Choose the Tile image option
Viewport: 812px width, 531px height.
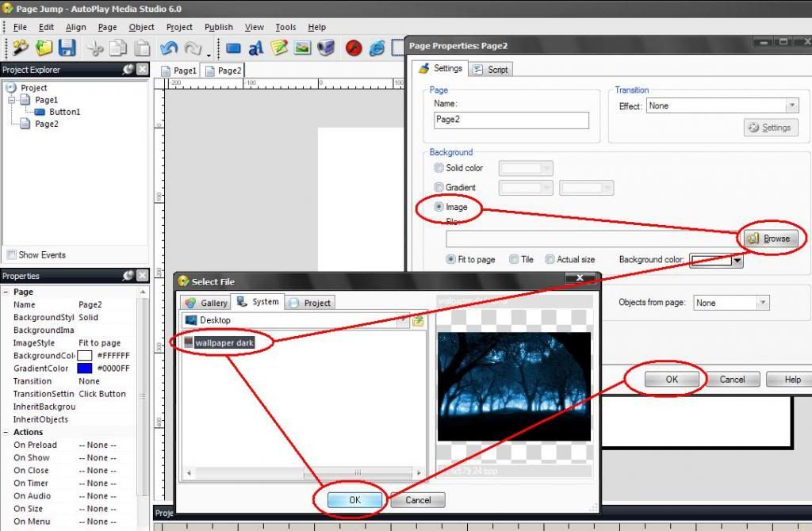point(515,259)
